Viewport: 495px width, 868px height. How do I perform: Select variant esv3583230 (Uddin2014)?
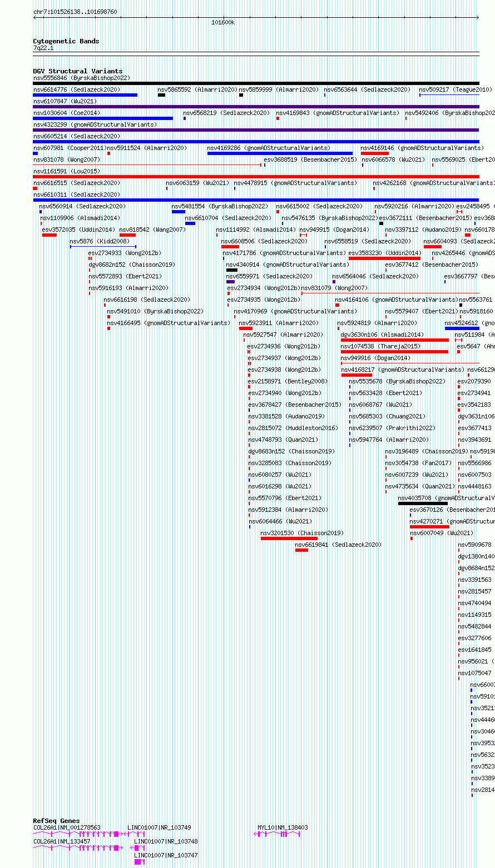385,253
